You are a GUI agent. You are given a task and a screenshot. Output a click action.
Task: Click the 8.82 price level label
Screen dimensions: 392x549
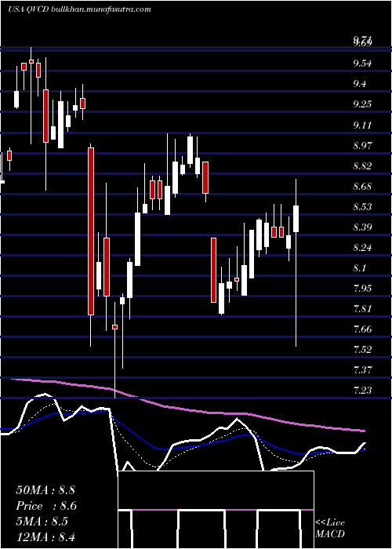[362, 166]
